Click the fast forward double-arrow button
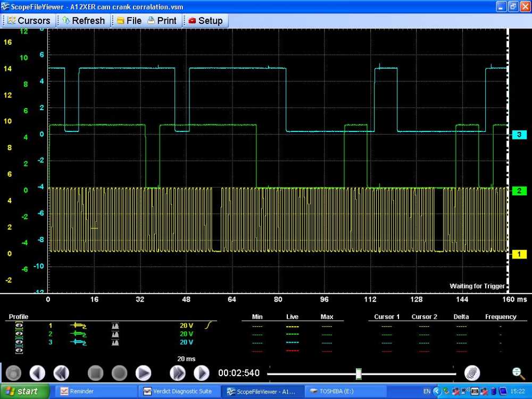This screenshot has height=399, width=532. [177, 373]
